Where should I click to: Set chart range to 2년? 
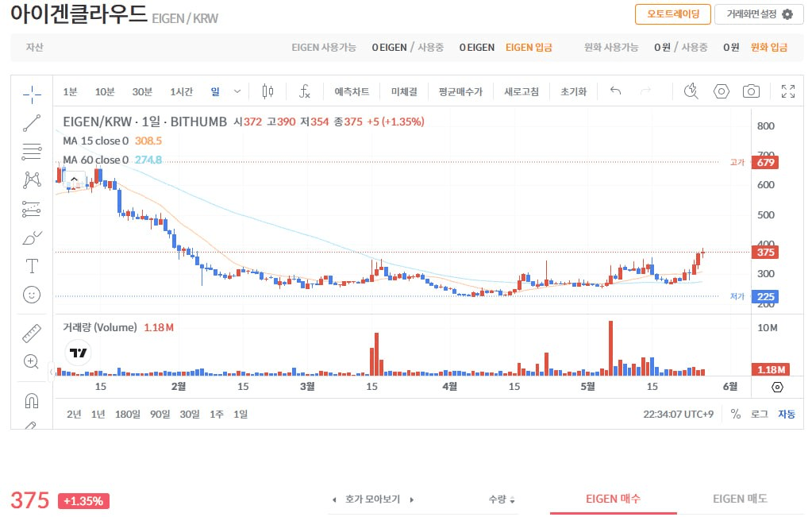(x=74, y=414)
